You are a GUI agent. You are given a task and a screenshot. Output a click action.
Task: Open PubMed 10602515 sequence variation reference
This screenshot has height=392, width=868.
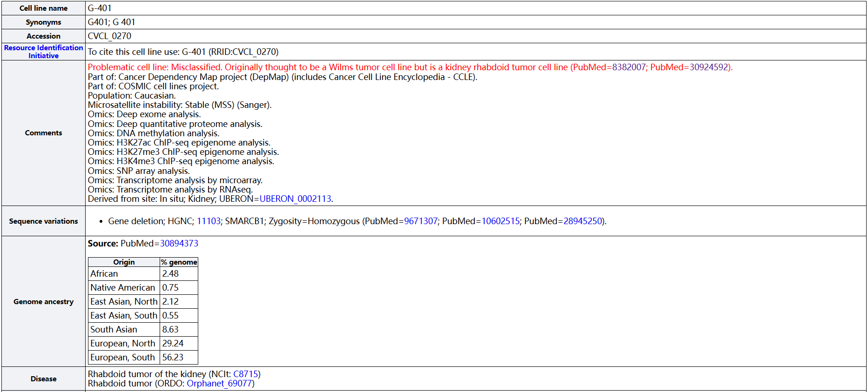(500, 221)
